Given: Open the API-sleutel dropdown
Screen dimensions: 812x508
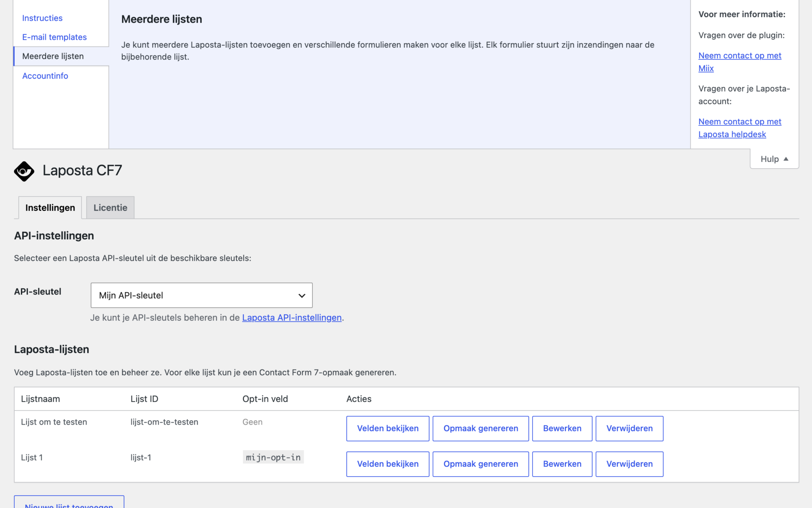Looking at the screenshot, I should click(x=201, y=295).
